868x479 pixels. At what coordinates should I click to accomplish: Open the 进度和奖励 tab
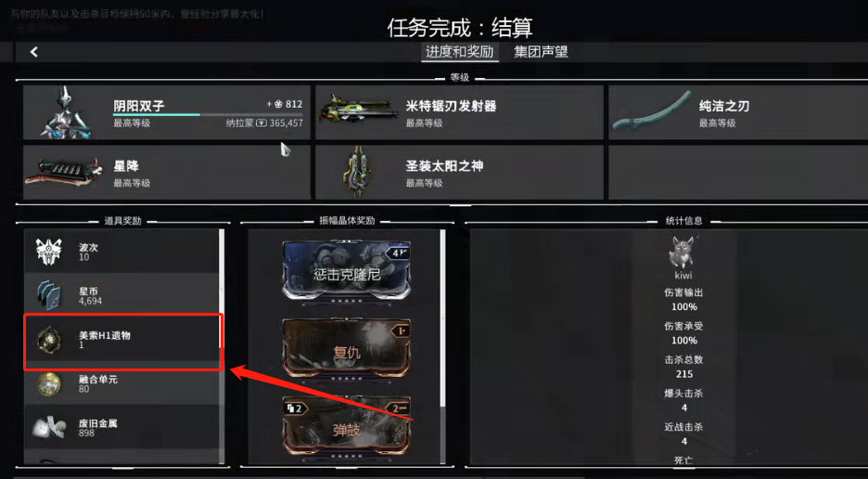coord(459,52)
